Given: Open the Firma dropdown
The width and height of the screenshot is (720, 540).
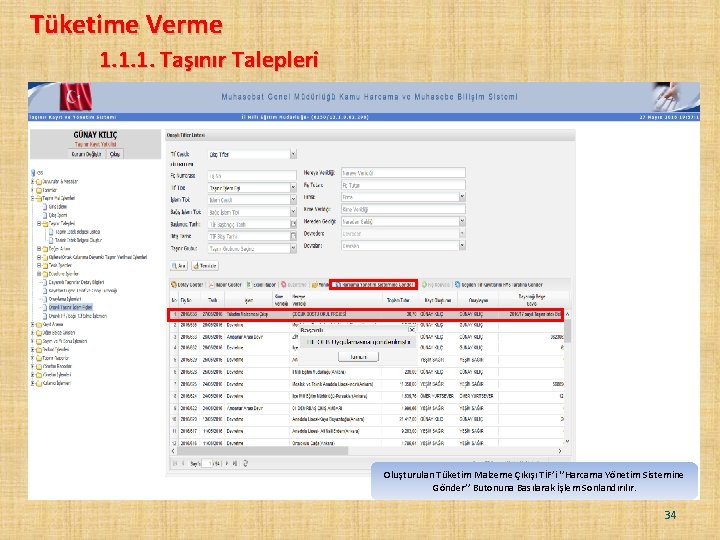Looking at the screenshot, I should click(462, 197).
